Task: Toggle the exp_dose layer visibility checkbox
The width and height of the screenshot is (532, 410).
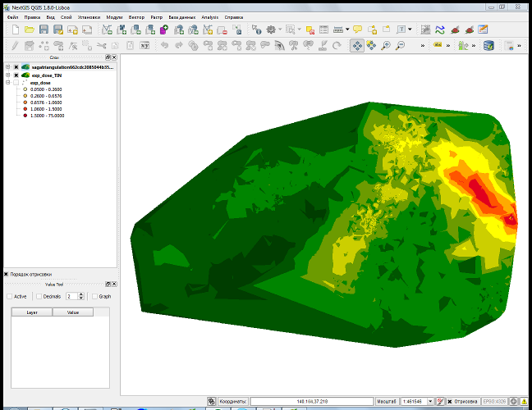Action: pyautogui.click(x=16, y=83)
